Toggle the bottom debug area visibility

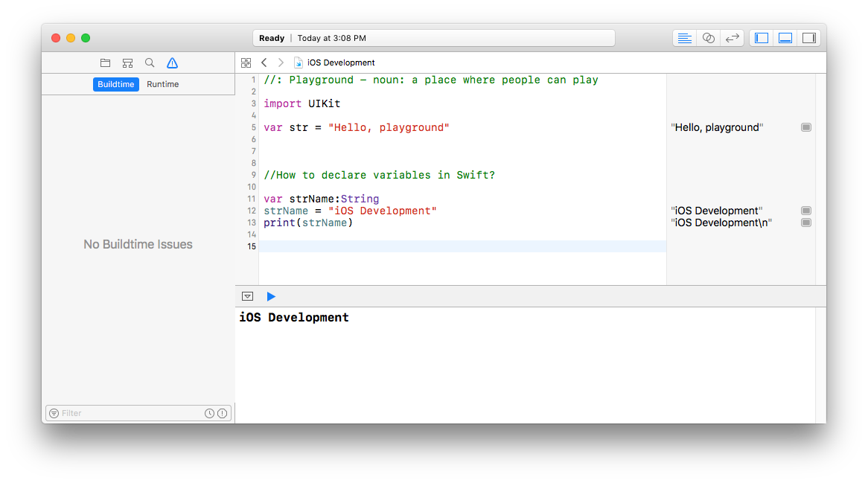click(785, 37)
